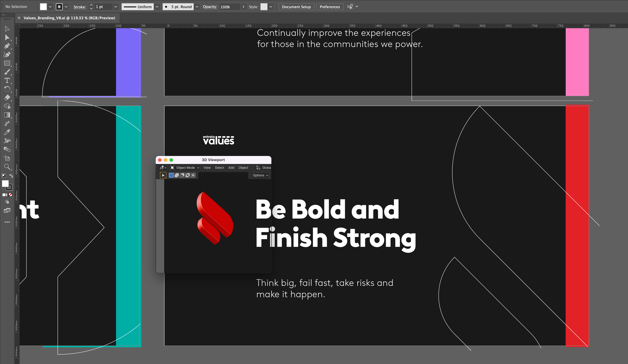This screenshot has height=364, width=628.
Task: Click the underlined Opacity label
Action: point(210,7)
